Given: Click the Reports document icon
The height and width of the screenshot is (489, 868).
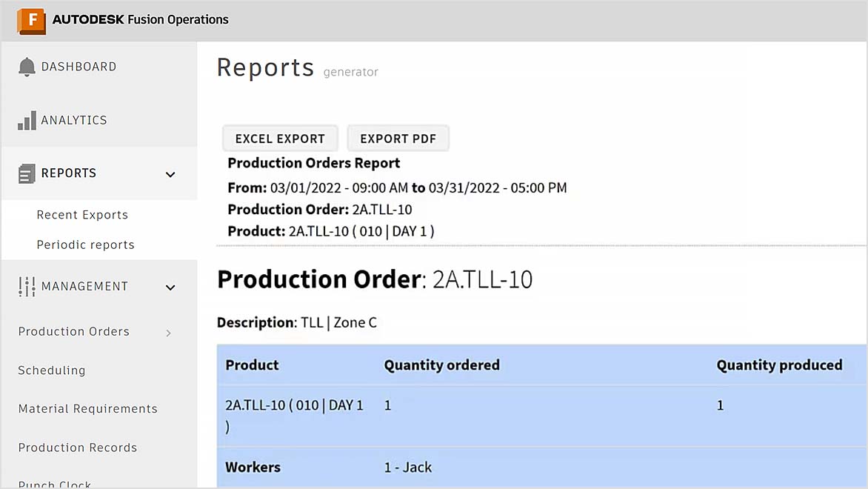Looking at the screenshot, I should [26, 173].
